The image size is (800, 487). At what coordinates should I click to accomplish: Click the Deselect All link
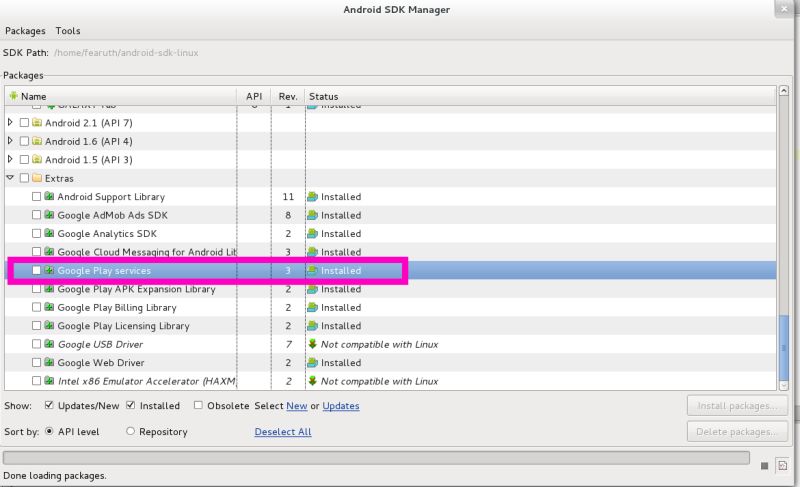tap(283, 432)
